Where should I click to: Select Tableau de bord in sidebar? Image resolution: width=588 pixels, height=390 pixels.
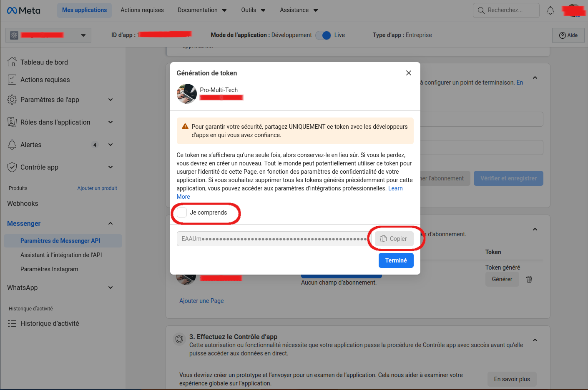[44, 62]
